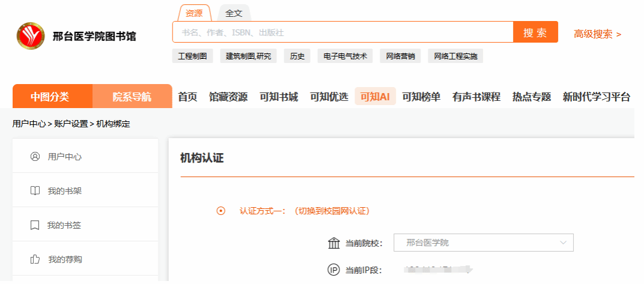
Task: Open the 中图分类 tab
Action: 52,97
